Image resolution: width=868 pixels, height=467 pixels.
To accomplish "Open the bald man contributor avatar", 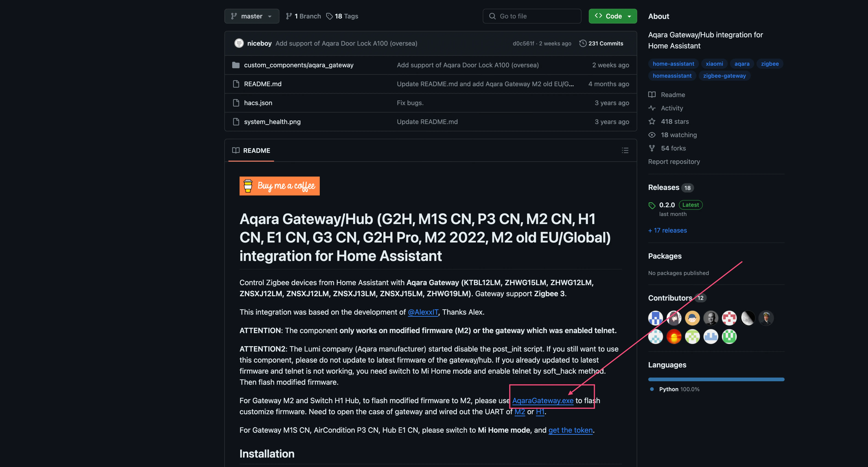I will [x=711, y=318].
